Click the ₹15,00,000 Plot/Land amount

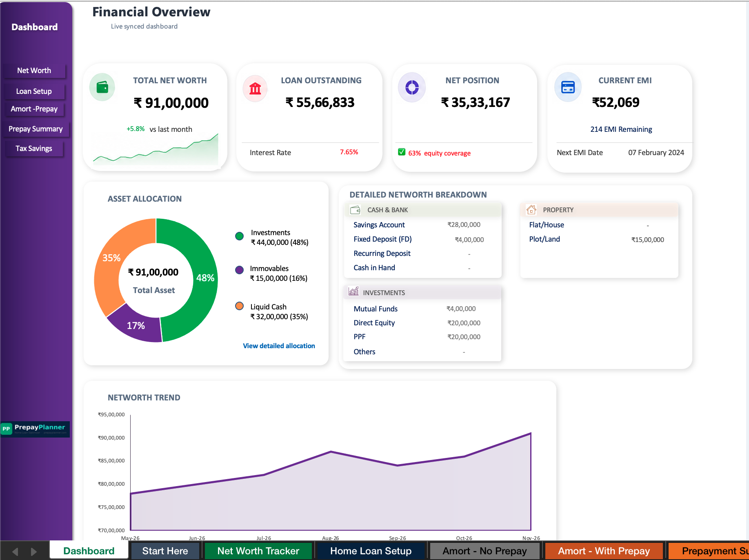pos(648,240)
